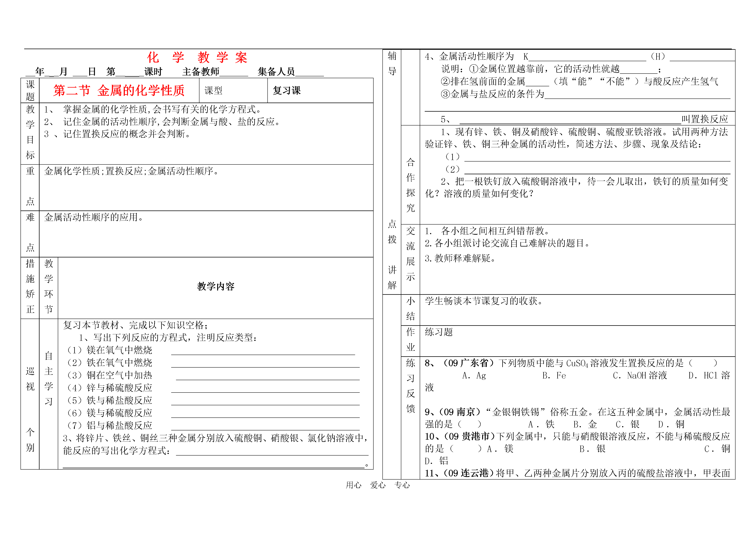Click the vertical label "交流展示"
The width and height of the screenshot is (756, 535).
[x=410, y=254]
